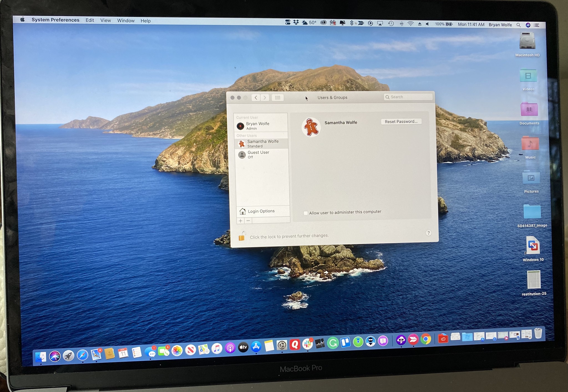Image resolution: width=568 pixels, height=392 pixels.
Task: Click the System Preferences Search field
Action: click(x=409, y=97)
